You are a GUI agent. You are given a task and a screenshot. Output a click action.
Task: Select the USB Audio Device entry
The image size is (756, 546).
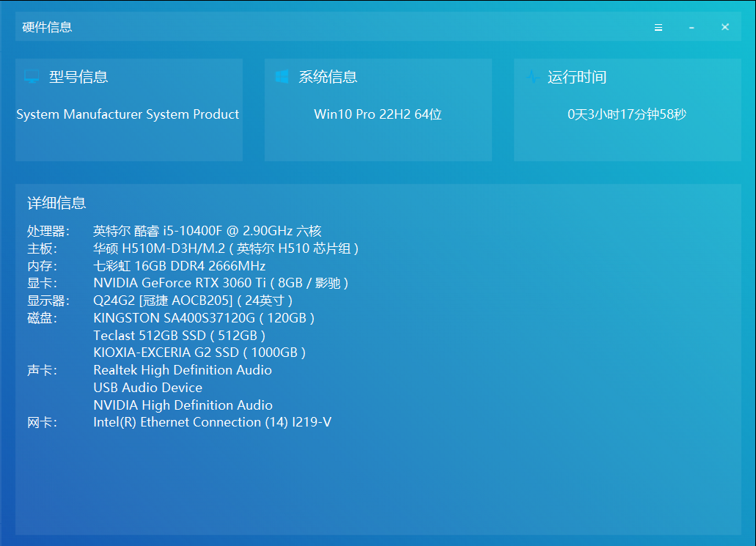pos(148,388)
